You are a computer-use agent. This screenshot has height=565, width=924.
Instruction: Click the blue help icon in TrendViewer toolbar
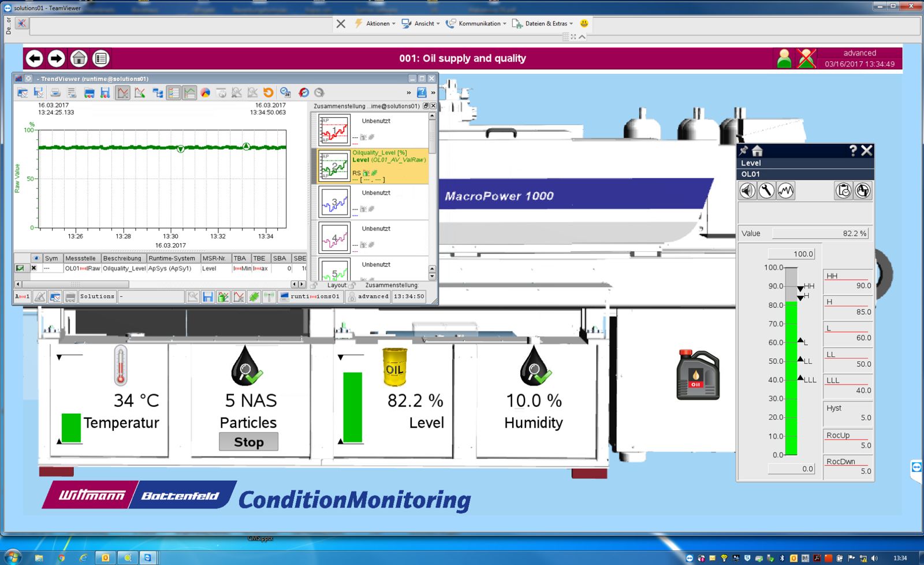422,92
